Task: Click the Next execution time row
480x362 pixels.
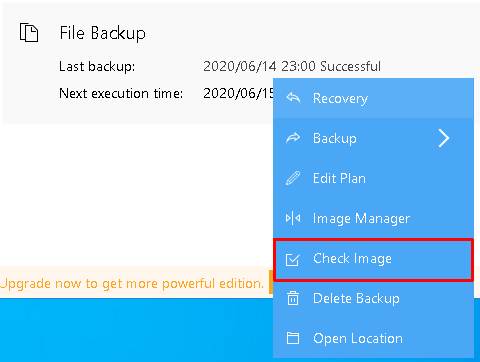Action: point(167,93)
